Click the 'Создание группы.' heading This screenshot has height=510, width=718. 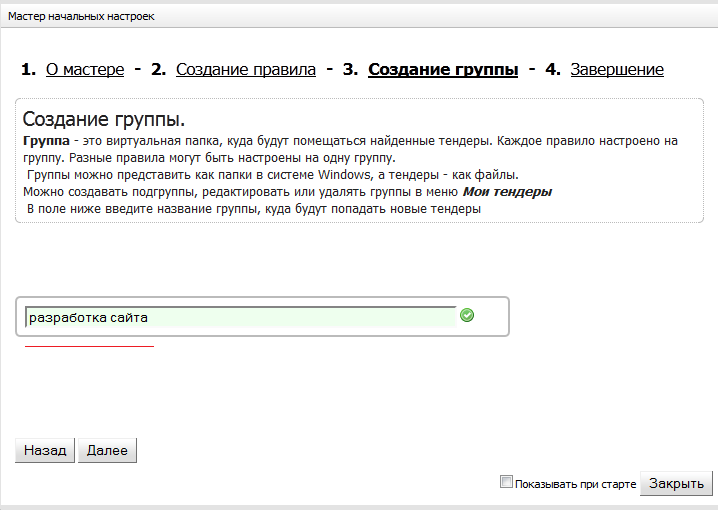coord(104,119)
